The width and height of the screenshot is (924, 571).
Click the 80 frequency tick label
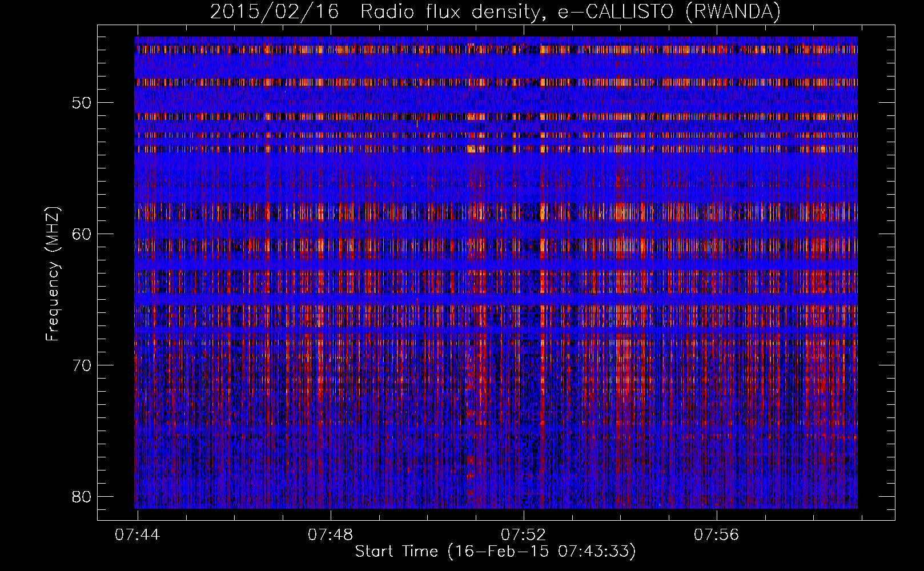(x=82, y=496)
